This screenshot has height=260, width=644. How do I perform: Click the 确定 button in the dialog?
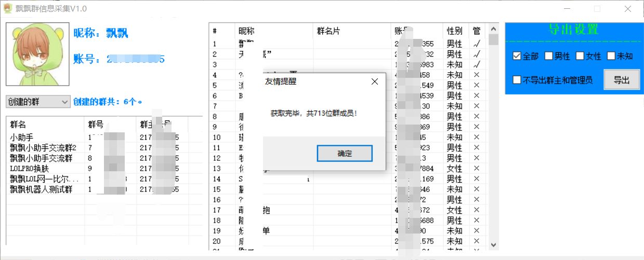(345, 154)
